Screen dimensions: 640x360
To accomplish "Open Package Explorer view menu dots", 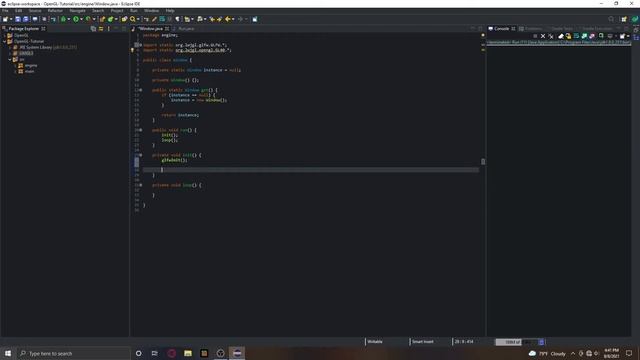I will pyautogui.click(x=109, y=29).
